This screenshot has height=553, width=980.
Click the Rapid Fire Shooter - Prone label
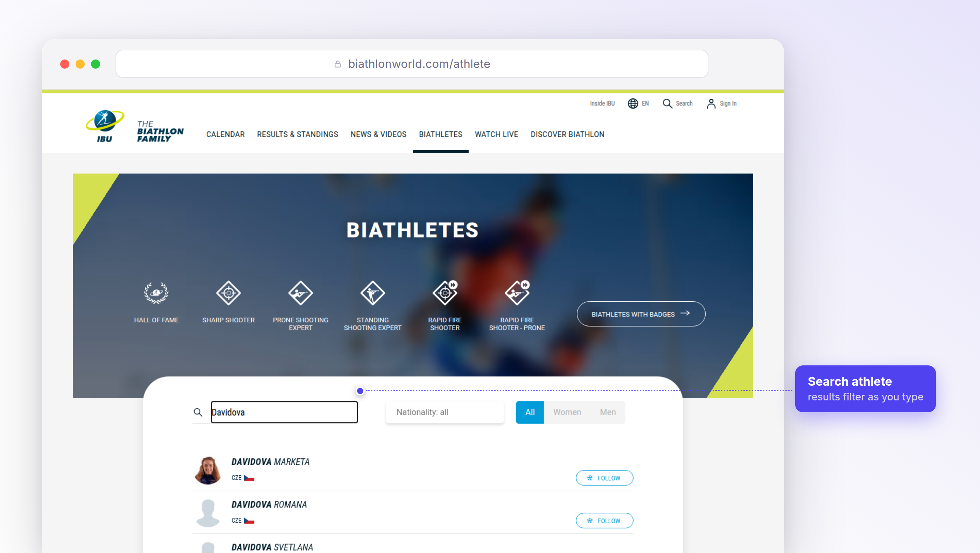click(517, 324)
